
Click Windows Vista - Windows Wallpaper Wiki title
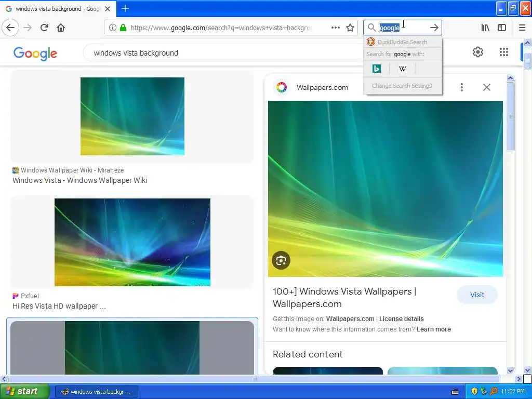coord(79,180)
